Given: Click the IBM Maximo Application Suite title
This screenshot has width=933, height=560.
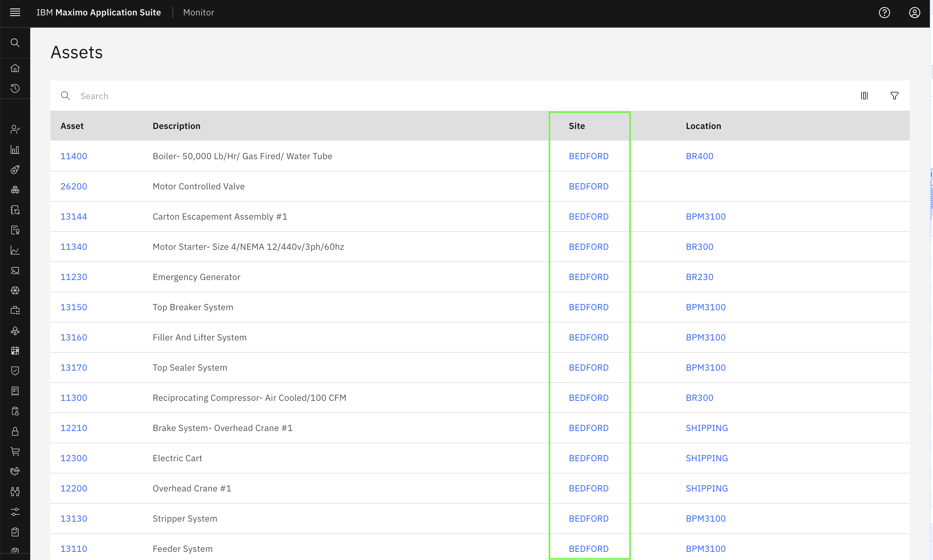Looking at the screenshot, I should click(99, 13).
